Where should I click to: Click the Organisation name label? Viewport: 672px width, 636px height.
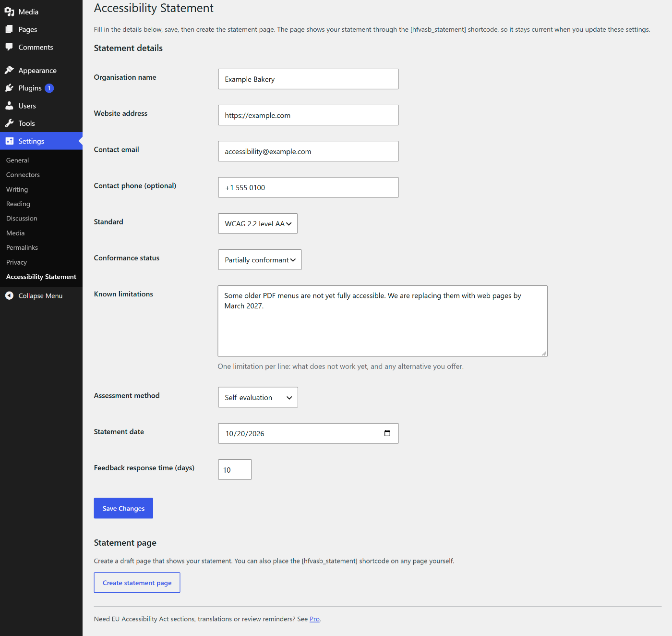(125, 77)
